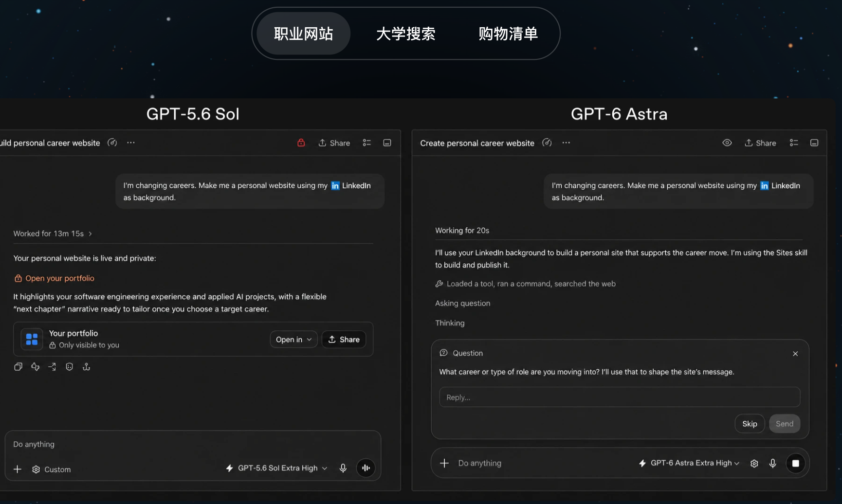Click the Reply... input field
842x504 pixels.
click(620, 397)
